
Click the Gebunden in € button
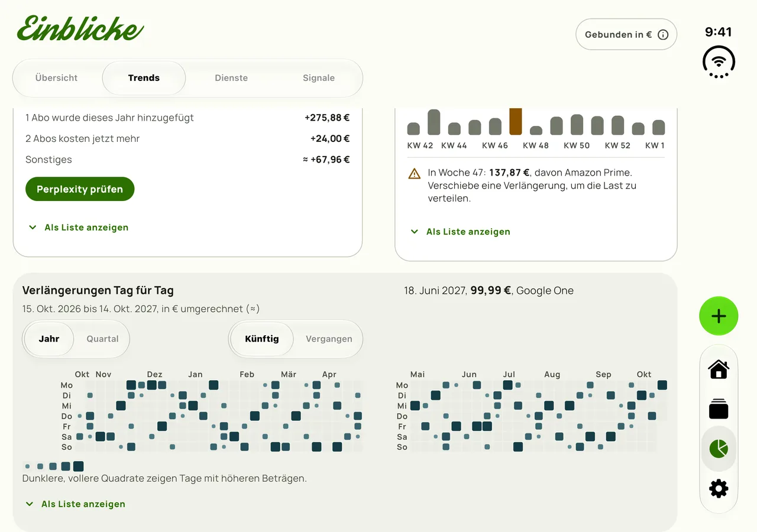(626, 35)
